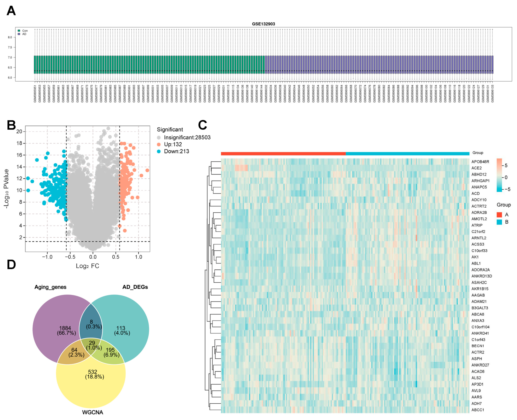The image size is (517, 420).
Task: Click the orange Up:132 legend dot
Action: [159, 144]
